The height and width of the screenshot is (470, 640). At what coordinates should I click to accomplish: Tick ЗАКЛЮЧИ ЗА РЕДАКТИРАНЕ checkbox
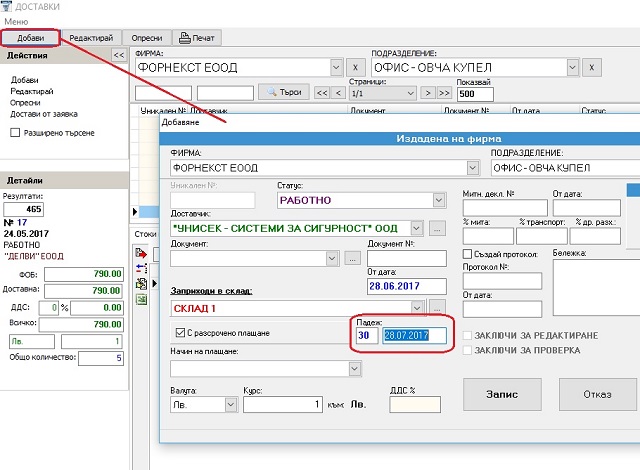click(467, 335)
